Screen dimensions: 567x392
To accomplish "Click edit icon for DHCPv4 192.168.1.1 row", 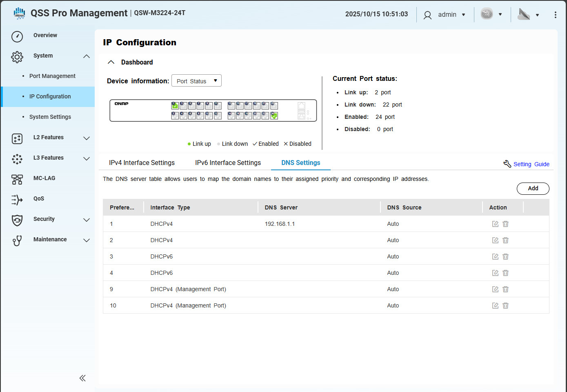I will pos(495,224).
